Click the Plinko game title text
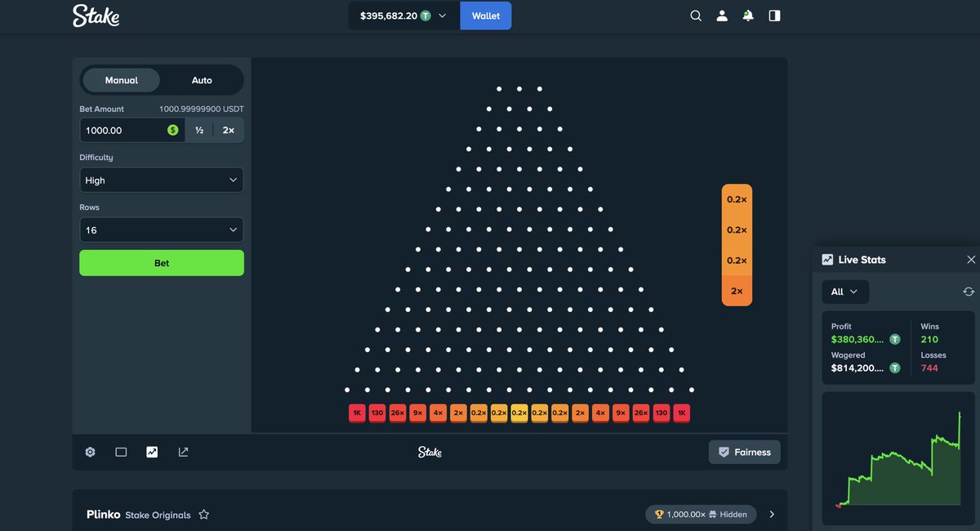 103,515
